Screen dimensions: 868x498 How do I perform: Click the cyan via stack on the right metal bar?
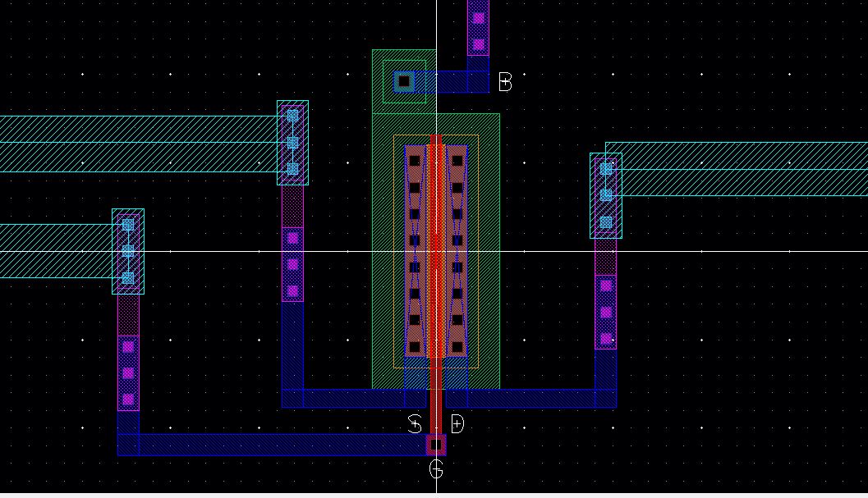click(x=606, y=196)
